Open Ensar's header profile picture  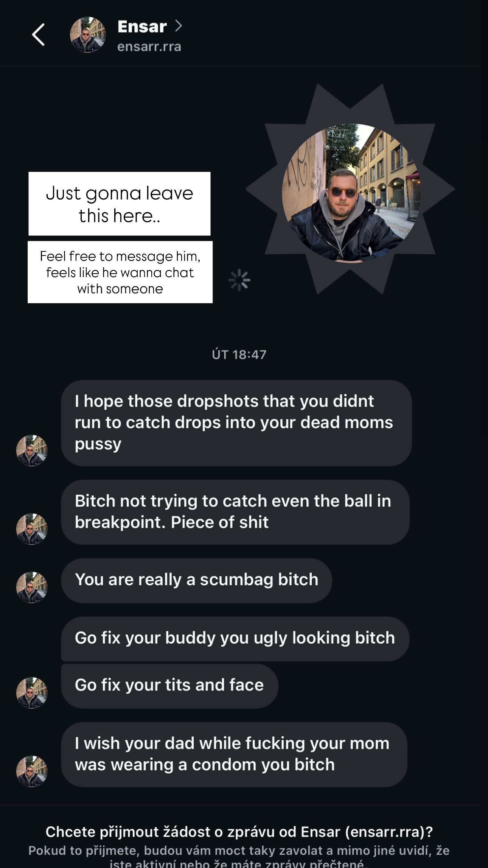click(x=88, y=34)
